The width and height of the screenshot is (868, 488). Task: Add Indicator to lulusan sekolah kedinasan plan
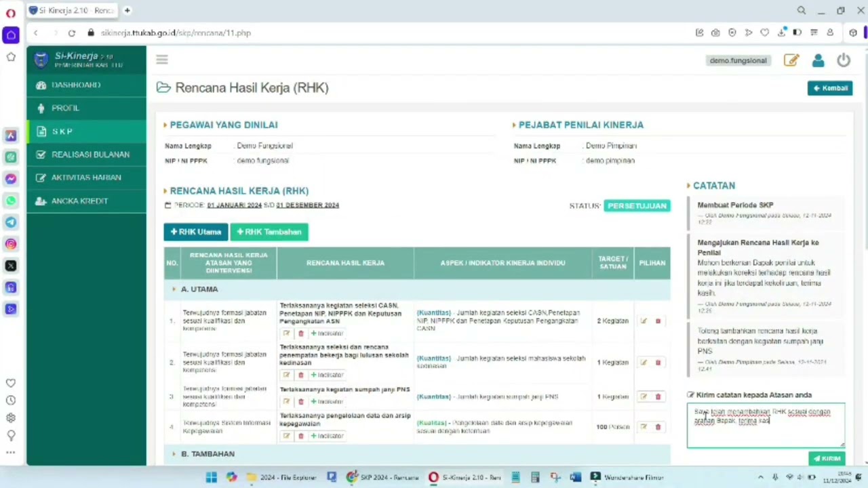327,375
